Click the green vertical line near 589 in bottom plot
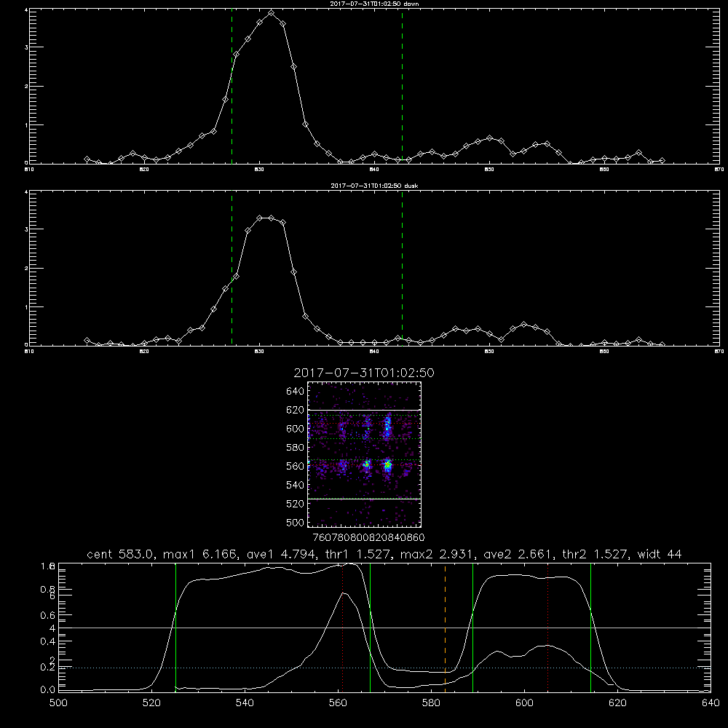 point(472,628)
